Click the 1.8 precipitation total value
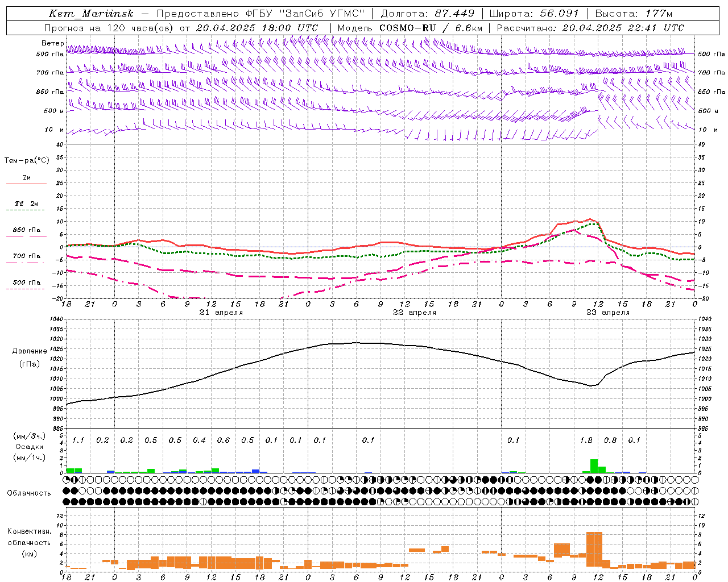This screenshot has width=728, height=582. coord(586,440)
